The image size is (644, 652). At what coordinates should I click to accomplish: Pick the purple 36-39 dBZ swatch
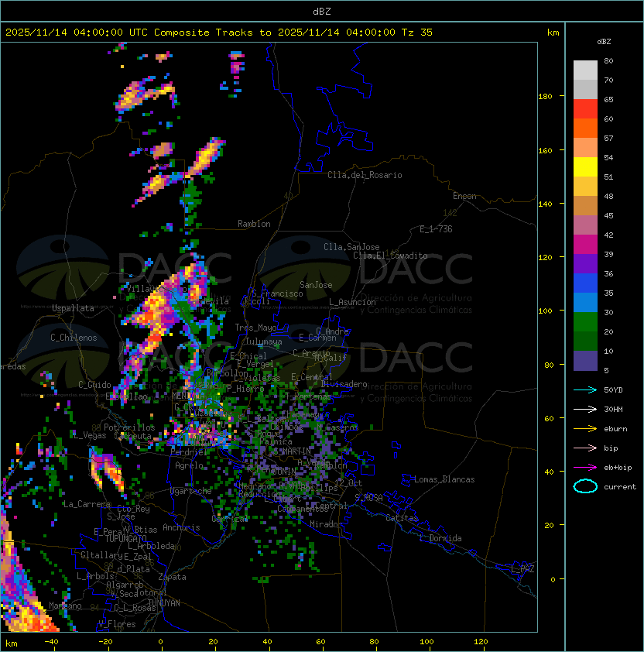585,263
